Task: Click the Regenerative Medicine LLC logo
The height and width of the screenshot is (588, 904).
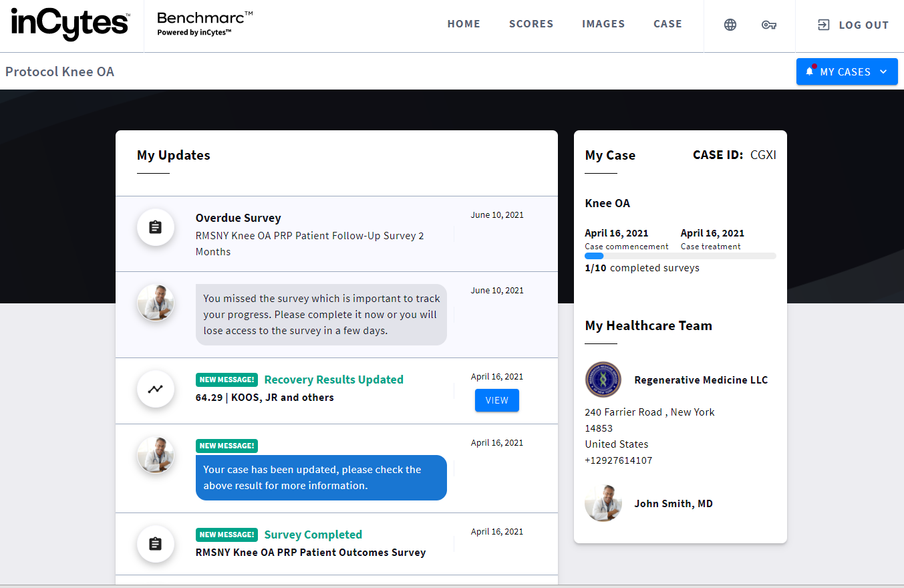Action: [603, 380]
